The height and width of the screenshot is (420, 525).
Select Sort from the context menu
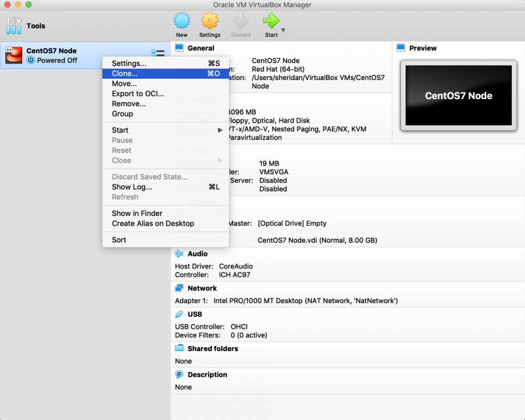coord(166,240)
